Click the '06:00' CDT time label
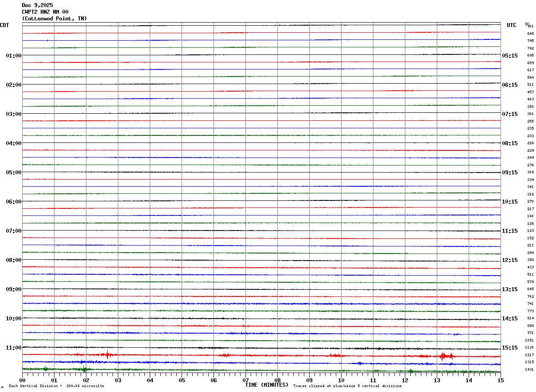Screen dimensions: 536x392 (x=14, y=202)
